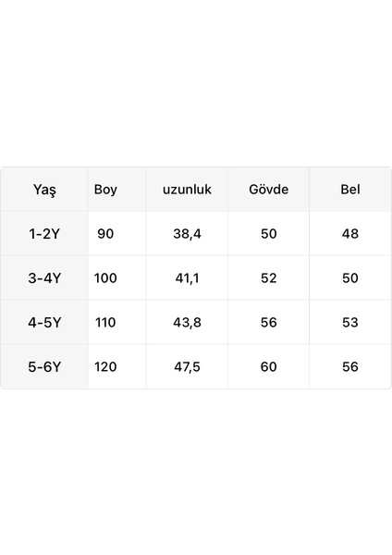Click the Bel value 53

pyautogui.click(x=350, y=323)
